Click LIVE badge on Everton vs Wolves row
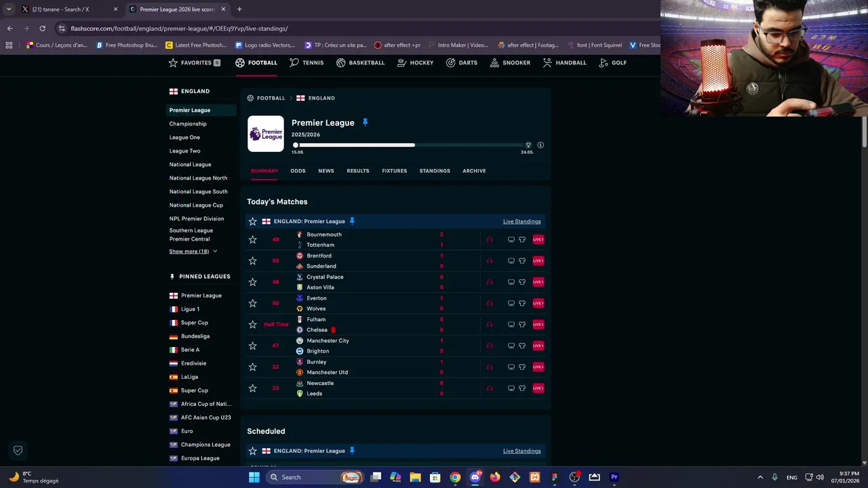This screenshot has width=868, height=488. click(x=538, y=303)
